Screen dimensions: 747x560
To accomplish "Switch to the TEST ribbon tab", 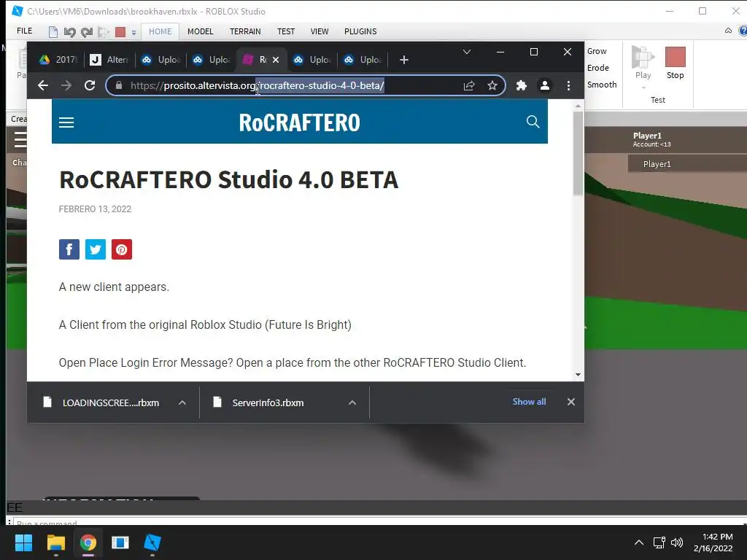I will click(286, 31).
